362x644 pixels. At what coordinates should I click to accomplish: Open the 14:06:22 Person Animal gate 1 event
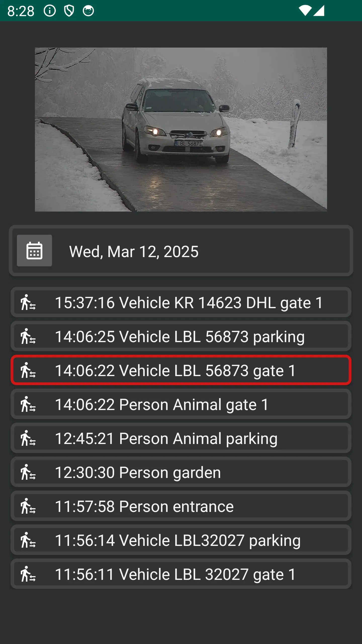coord(181,404)
